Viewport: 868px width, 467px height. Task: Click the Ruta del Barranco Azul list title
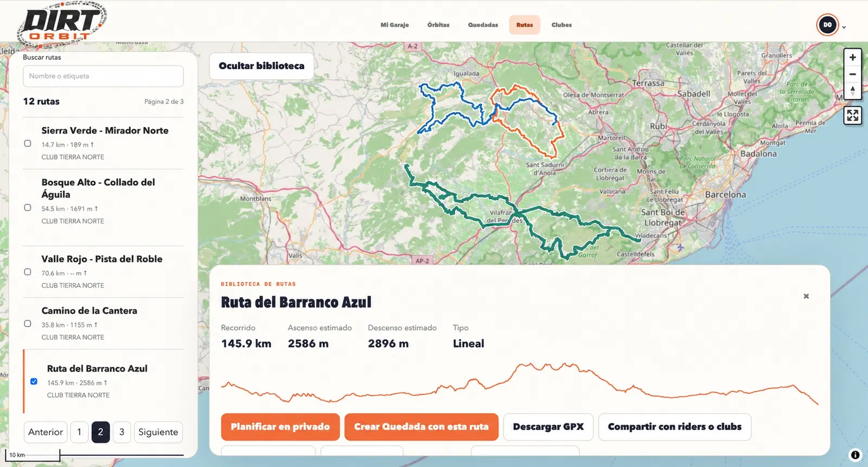[x=97, y=369]
